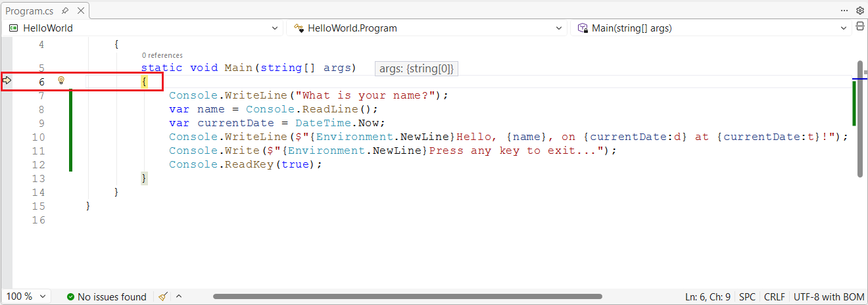Click the UTF-8 with BOM encoding indicator
868x305 pixels.
point(829,297)
